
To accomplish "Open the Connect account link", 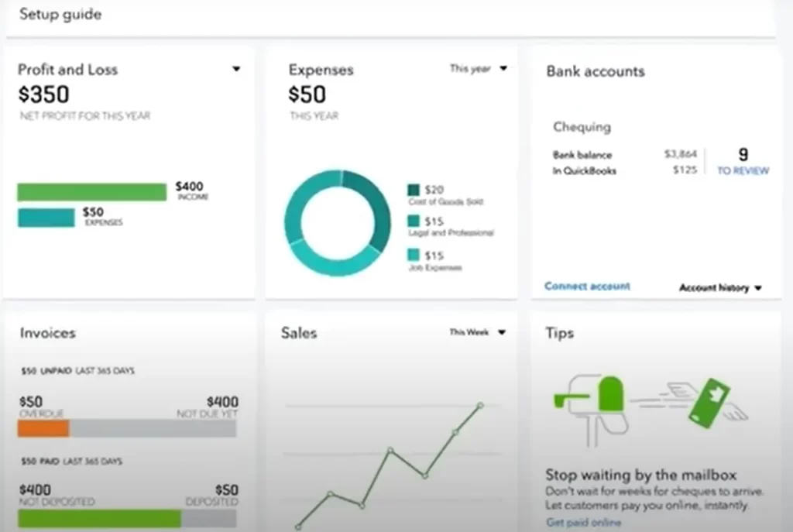I will click(586, 286).
